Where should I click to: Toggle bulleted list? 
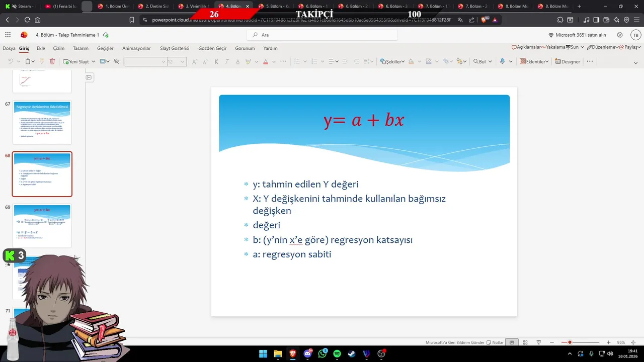tap(297, 61)
